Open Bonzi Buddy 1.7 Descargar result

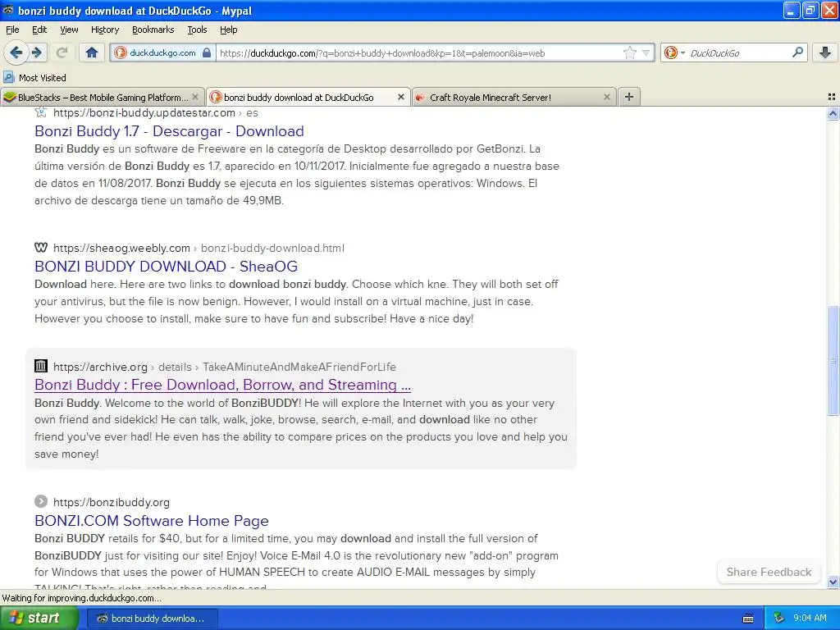click(169, 131)
